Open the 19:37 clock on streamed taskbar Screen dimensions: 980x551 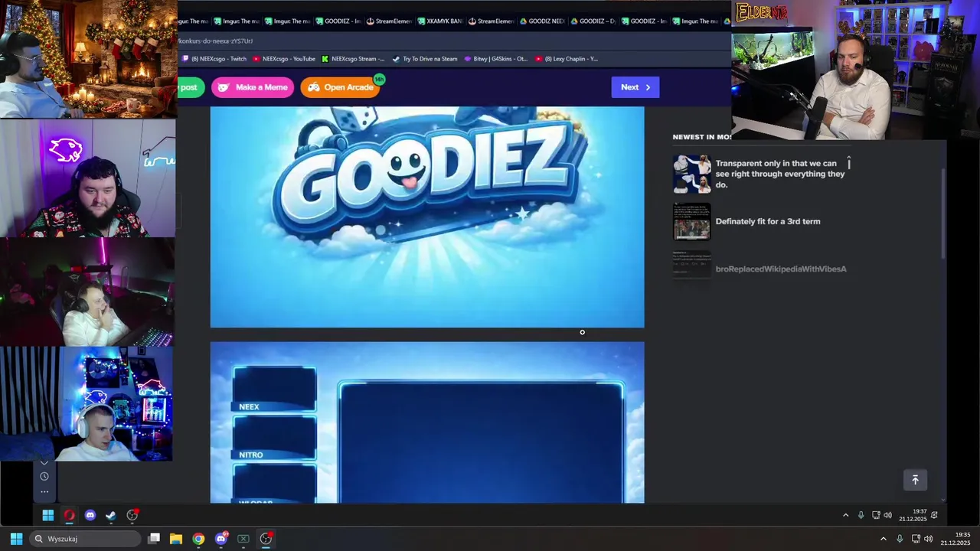(913, 515)
